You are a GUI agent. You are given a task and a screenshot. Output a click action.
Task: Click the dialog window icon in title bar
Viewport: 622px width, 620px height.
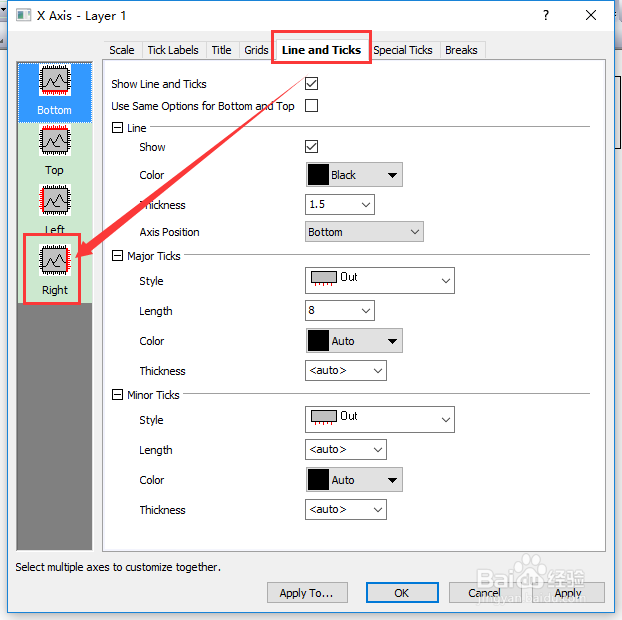23,15
